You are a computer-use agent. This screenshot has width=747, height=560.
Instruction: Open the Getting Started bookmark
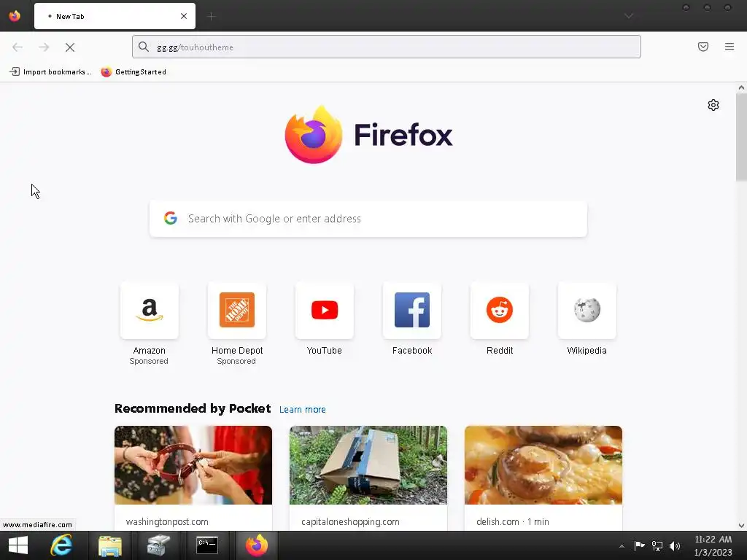pos(133,72)
